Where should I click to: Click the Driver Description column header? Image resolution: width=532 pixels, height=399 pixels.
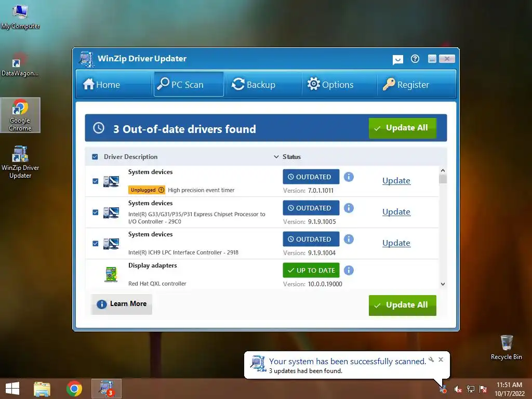pyautogui.click(x=130, y=157)
